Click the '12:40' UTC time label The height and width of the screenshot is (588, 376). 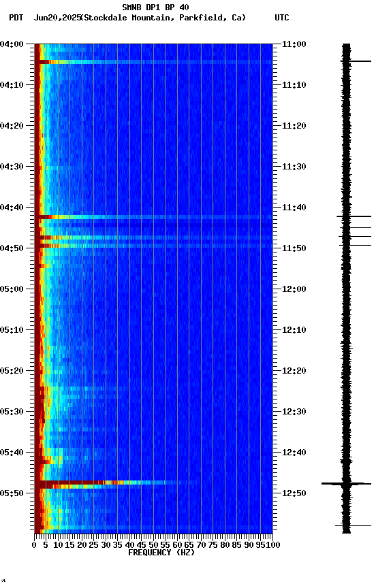pyautogui.click(x=294, y=453)
